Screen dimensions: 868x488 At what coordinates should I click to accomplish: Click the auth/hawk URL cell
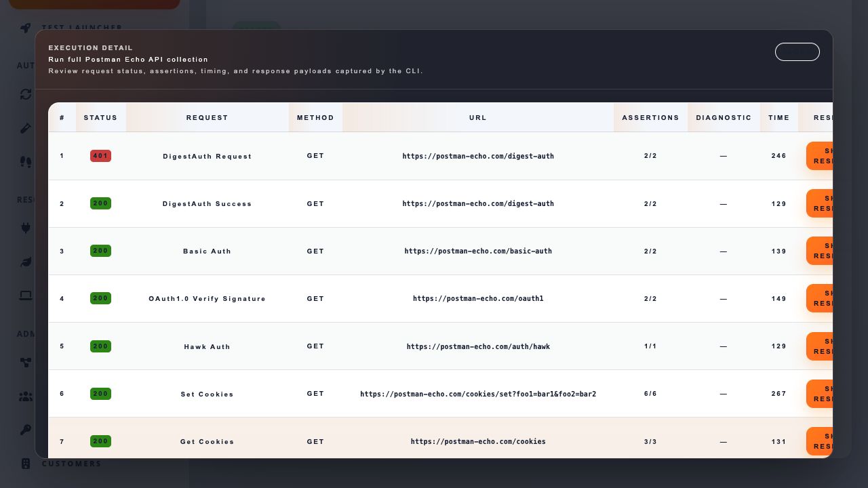click(x=478, y=346)
